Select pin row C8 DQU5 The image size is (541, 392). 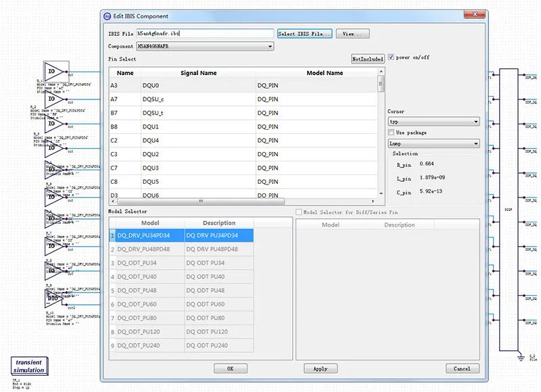[243, 182]
